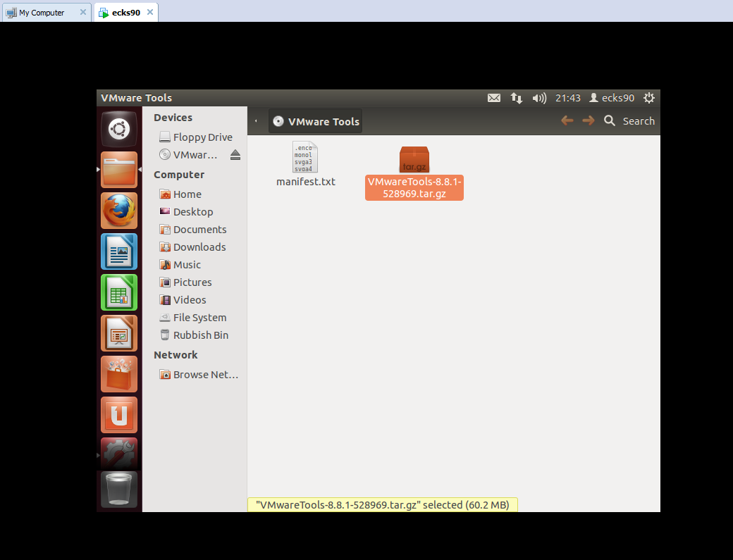Open the ecks90 user menu
Image resolution: width=733 pixels, height=560 pixels.
[x=612, y=98]
